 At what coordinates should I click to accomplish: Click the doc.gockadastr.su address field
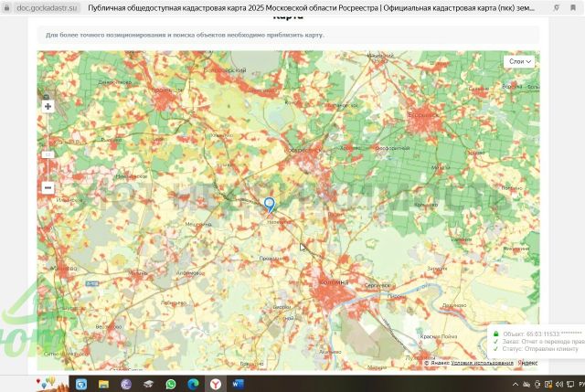47,7
